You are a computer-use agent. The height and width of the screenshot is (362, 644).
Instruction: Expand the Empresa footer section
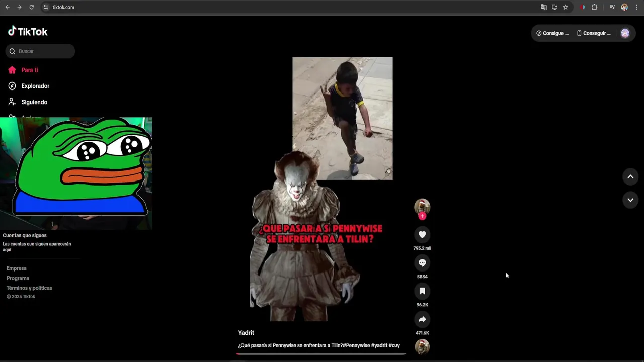[x=17, y=268]
